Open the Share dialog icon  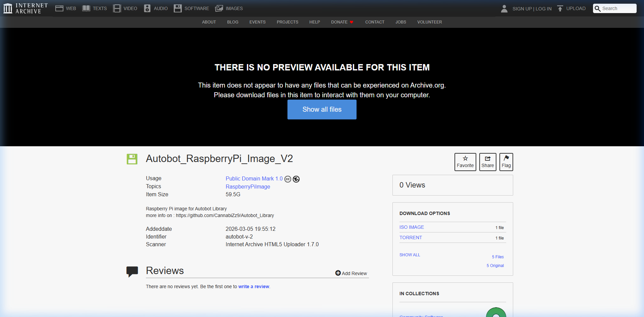click(488, 162)
